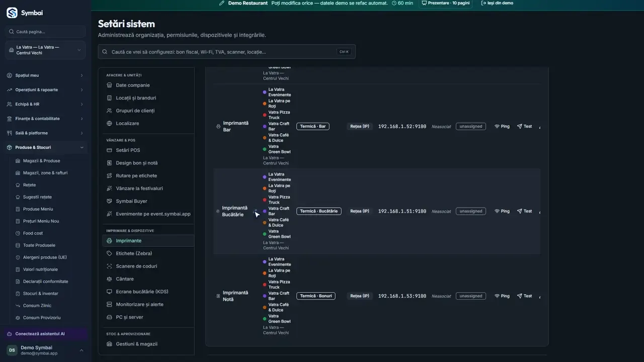Open Stocuri & inventar page

click(40, 294)
